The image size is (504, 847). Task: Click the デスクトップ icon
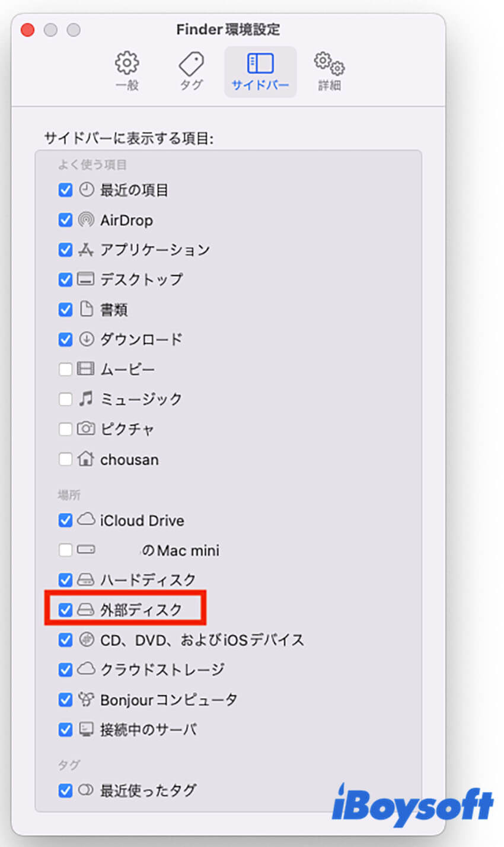[86, 279]
